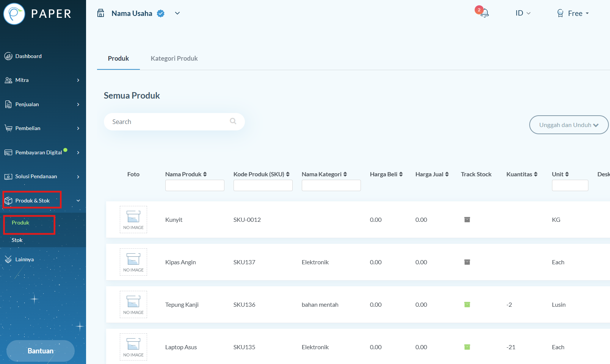Click Tepung Kanji's NO IMAGE thumbnail
Screen dimensions: 610x364
[133, 304]
